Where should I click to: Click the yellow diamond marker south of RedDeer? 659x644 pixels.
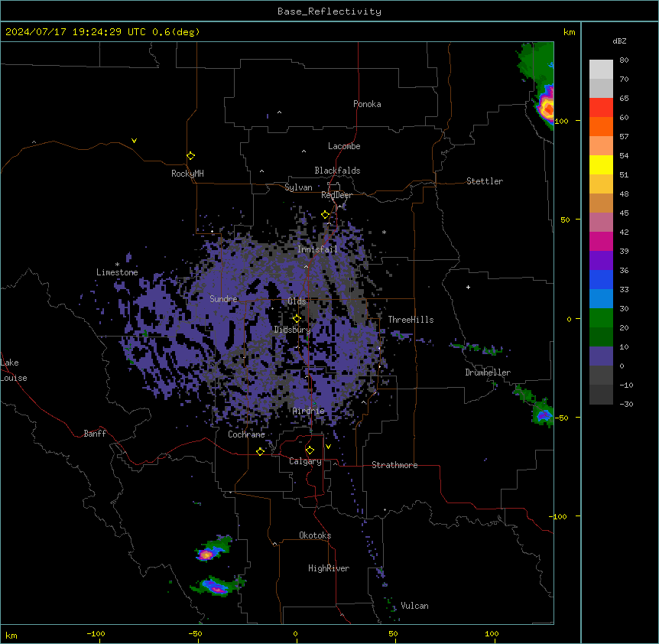coord(326,215)
